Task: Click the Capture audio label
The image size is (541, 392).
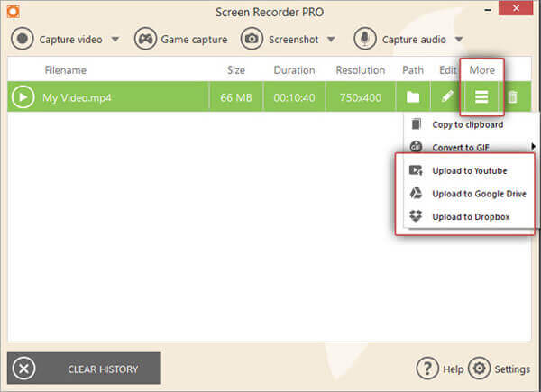Action: tap(414, 40)
